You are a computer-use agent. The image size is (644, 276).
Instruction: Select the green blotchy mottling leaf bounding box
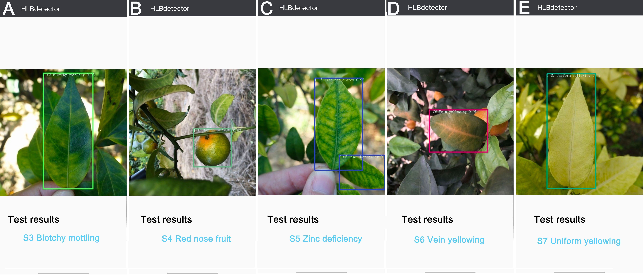point(68,131)
